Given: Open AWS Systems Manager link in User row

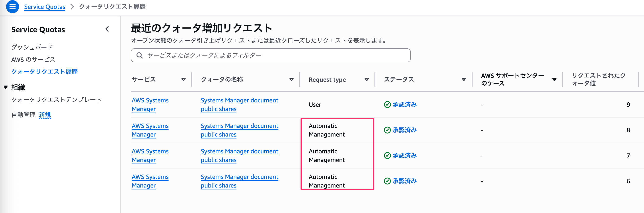Looking at the screenshot, I should point(150,105).
